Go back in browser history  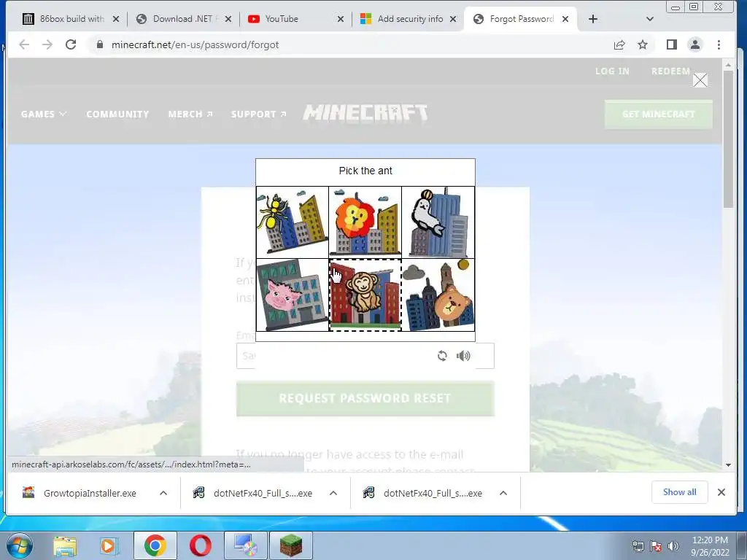(24, 44)
